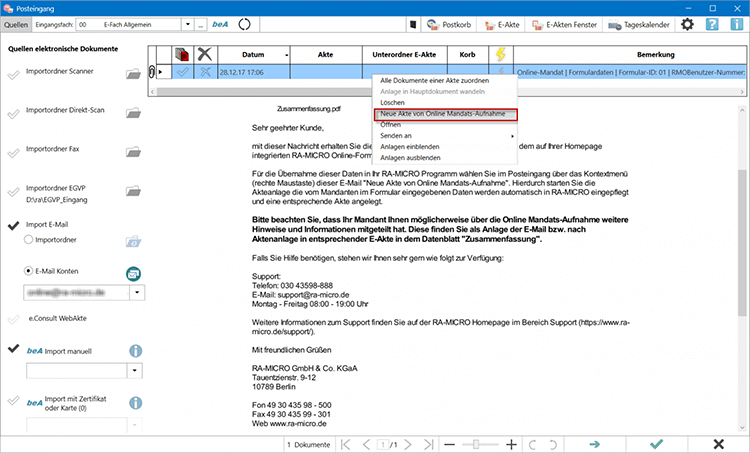
Task: Click info icon next to Import mit Zertifikat
Action: [136, 403]
